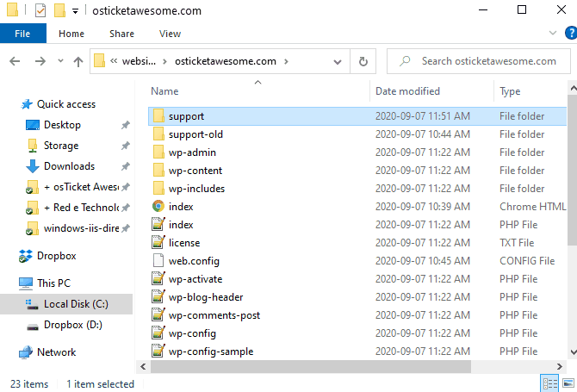
Task: Click the wp-content folder name
Action: click(195, 171)
